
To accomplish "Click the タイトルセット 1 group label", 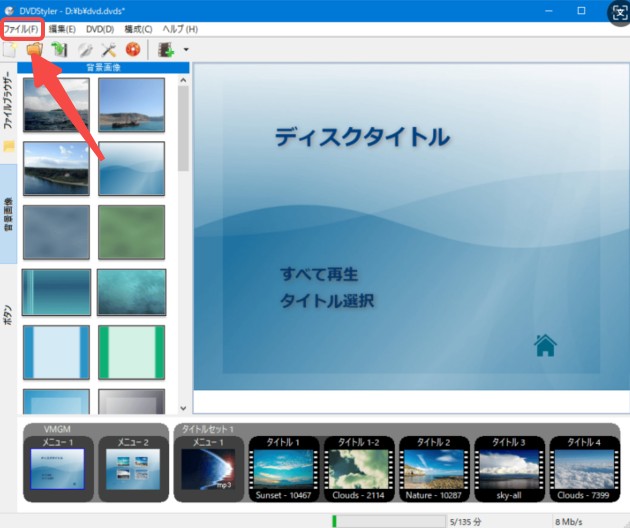I will click(208, 429).
